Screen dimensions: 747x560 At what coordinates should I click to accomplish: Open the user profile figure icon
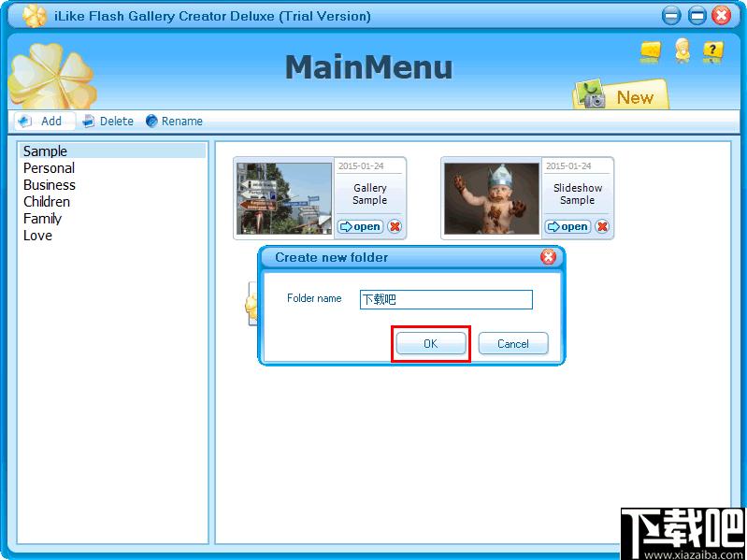point(682,51)
